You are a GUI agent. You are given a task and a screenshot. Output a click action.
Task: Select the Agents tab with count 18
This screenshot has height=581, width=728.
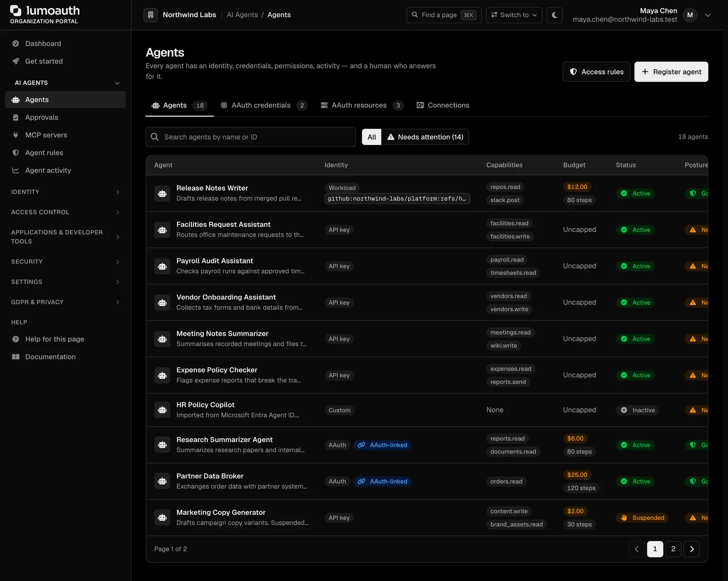tap(180, 105)
